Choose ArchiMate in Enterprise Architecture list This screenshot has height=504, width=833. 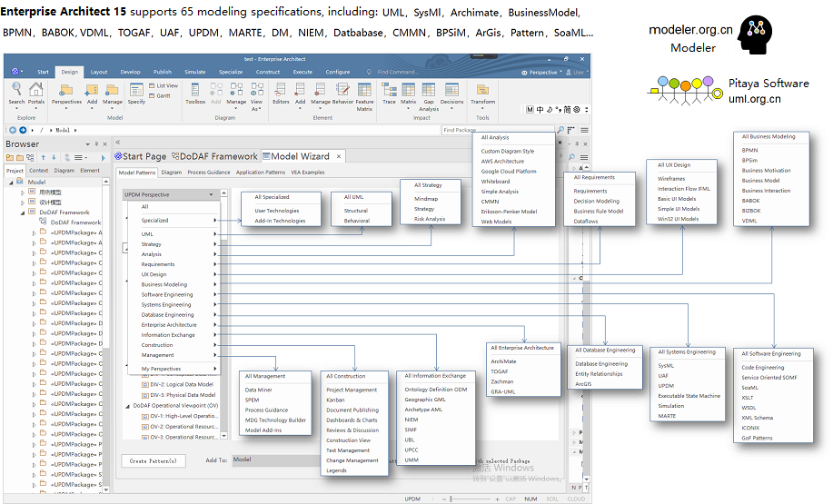pyautogui.click(x=503, y=361)
